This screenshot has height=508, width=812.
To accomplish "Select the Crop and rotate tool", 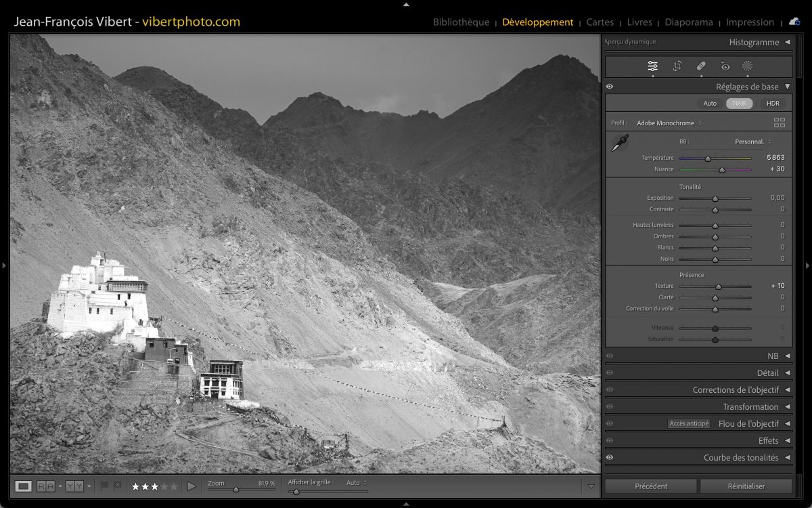I will point(677,66).
